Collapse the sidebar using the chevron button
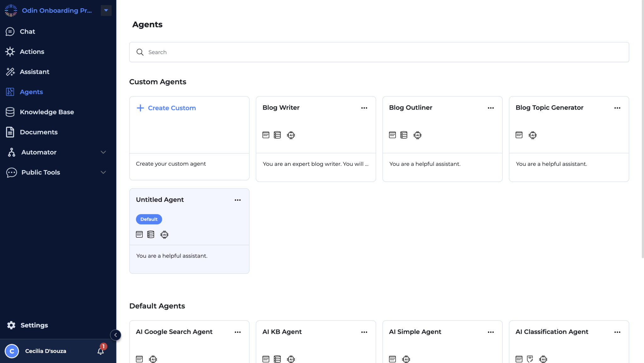644x363 pixels. click(116, 335)
